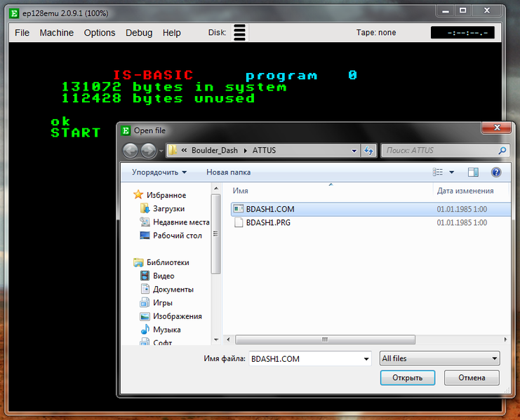520x420 pixels.
Task: Open the Machine menu
Action: tap(56, 33)
